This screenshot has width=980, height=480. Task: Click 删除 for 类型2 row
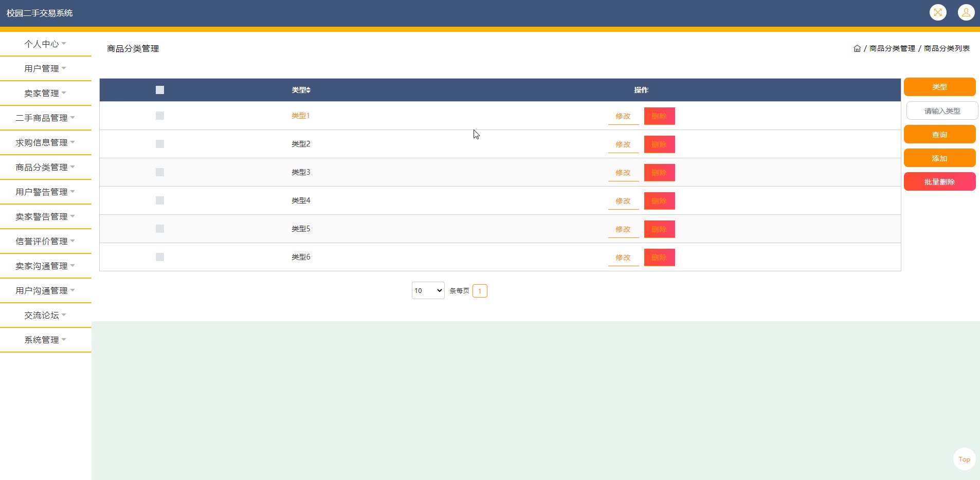pyautogui.click(x=659, y=144)
